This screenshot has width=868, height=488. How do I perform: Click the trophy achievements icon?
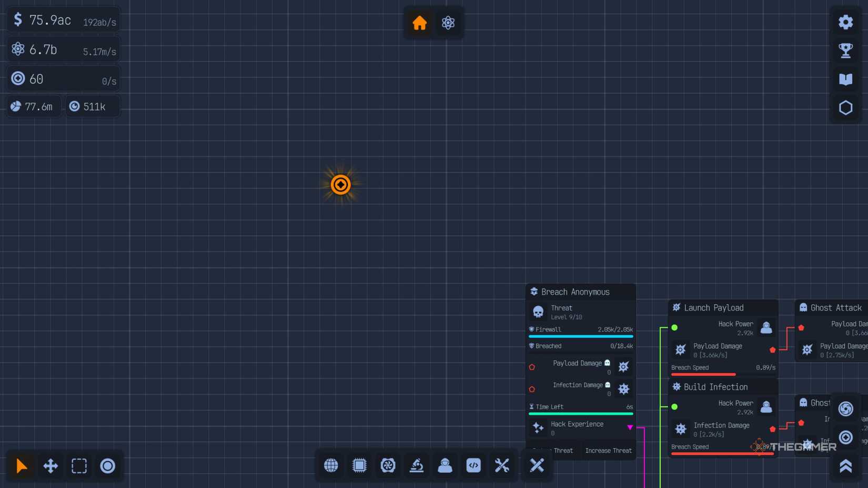click(845, 51)
